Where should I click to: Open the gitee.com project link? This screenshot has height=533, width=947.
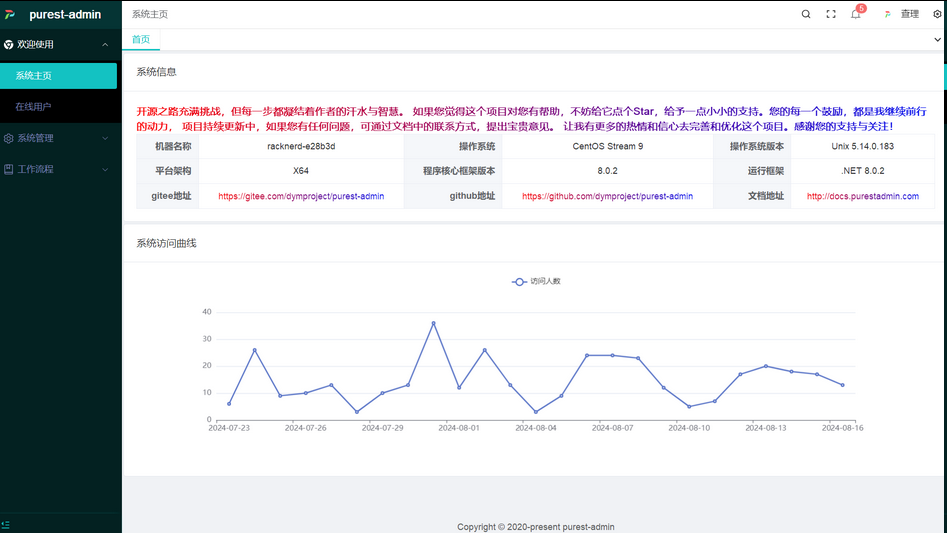[301, 197]
